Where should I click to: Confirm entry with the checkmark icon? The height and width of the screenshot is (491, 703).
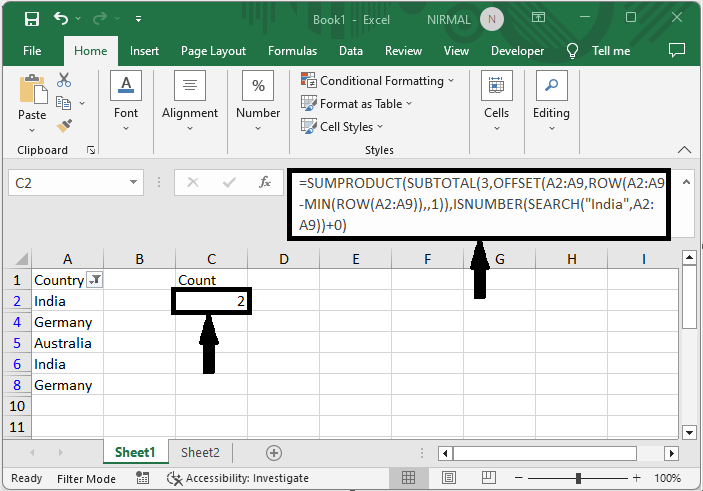click(229, 182)
